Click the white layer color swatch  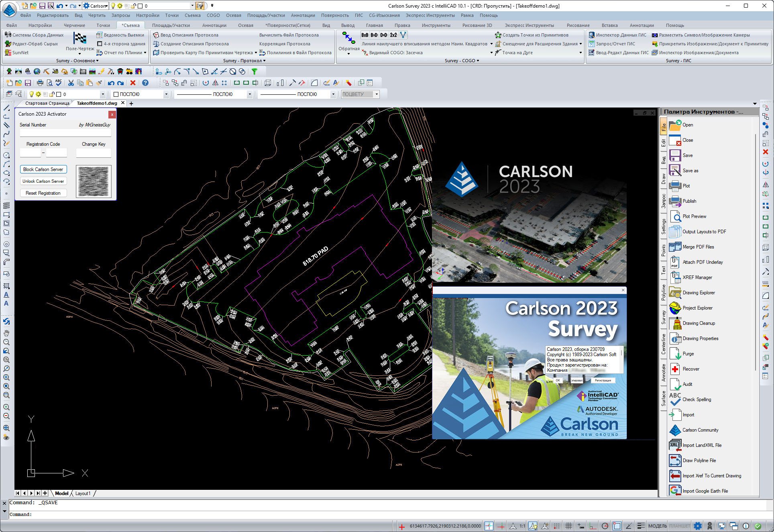(59, 94)
